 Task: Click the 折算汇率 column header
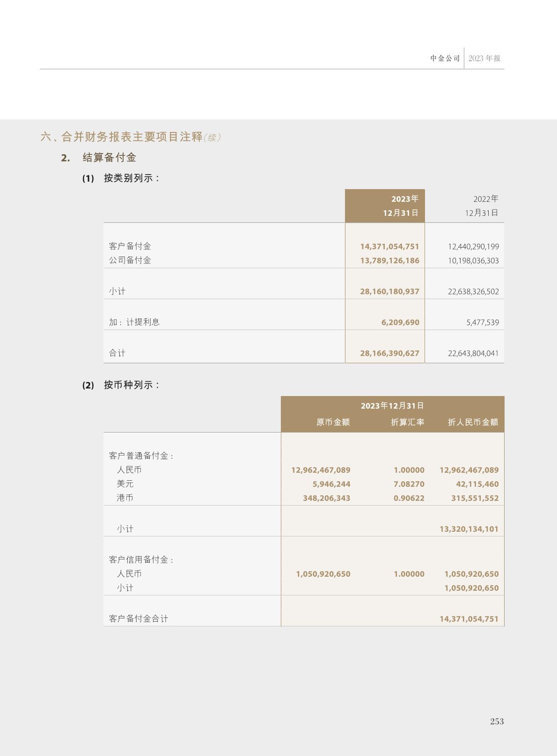[407, 422]
